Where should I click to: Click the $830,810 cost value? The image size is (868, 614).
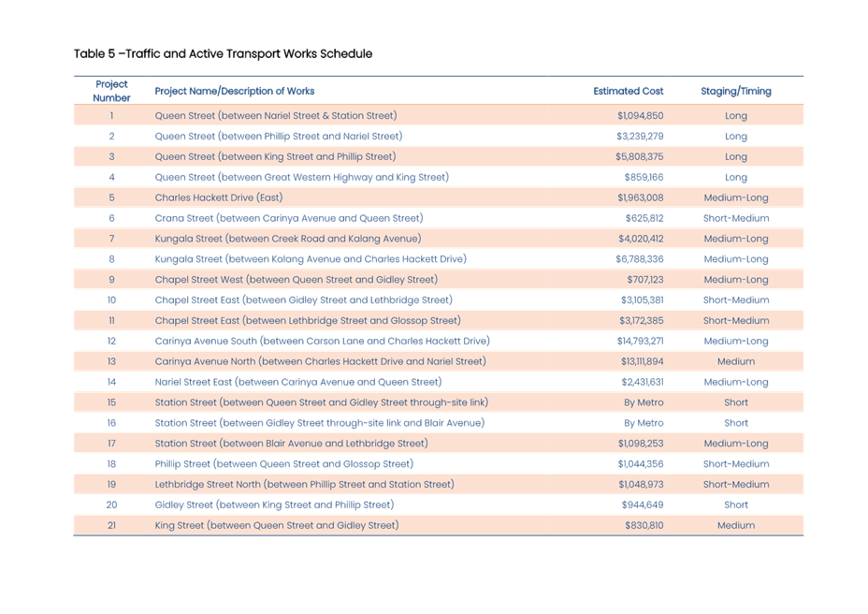(x=644, y=526)
